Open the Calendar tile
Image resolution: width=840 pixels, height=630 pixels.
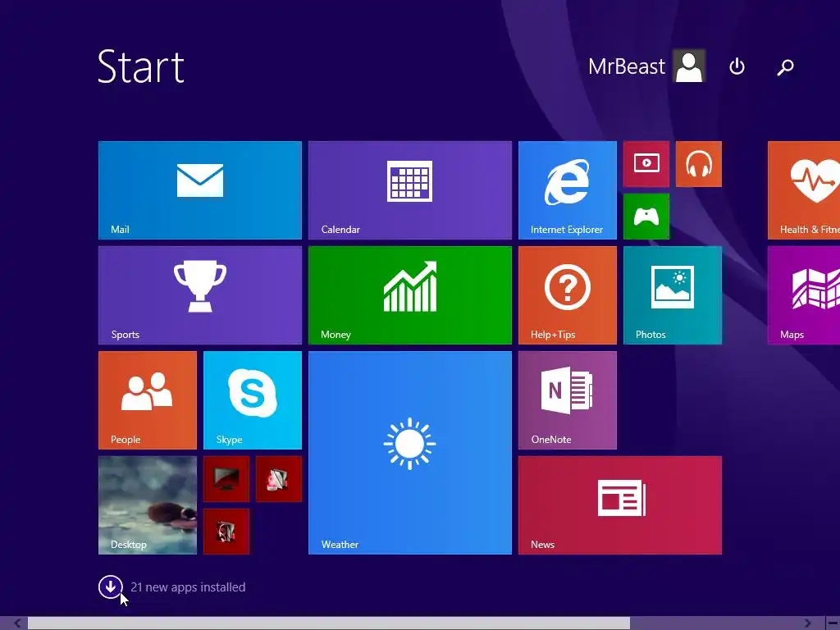410,190
